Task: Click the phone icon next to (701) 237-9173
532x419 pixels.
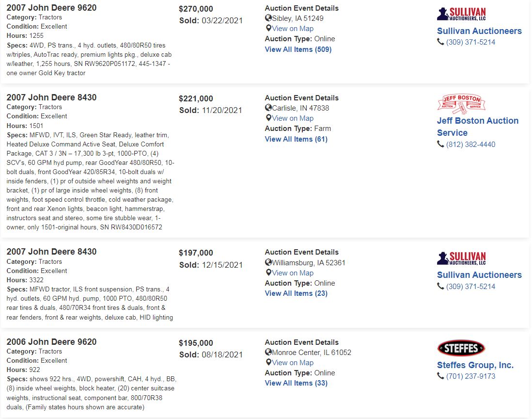Action: [x=440, y=376]
